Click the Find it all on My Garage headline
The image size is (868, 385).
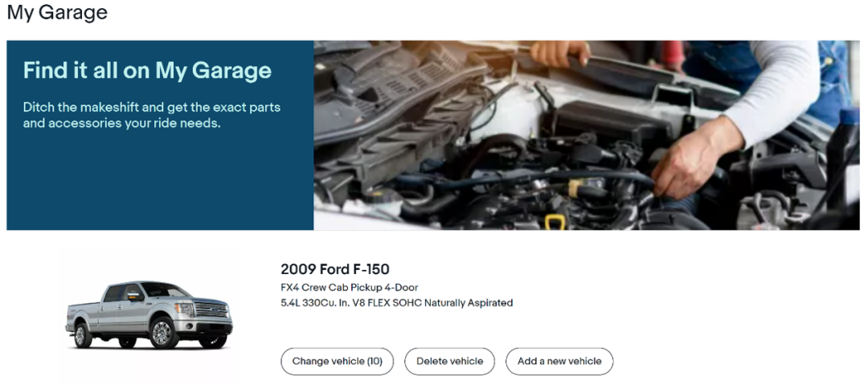click(x=147, y=71)
